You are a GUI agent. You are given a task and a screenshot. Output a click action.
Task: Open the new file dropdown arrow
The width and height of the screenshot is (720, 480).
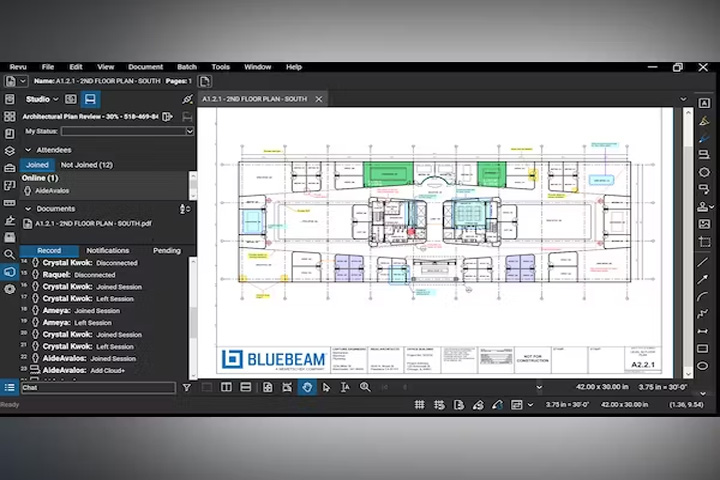[x=22, y=81]
